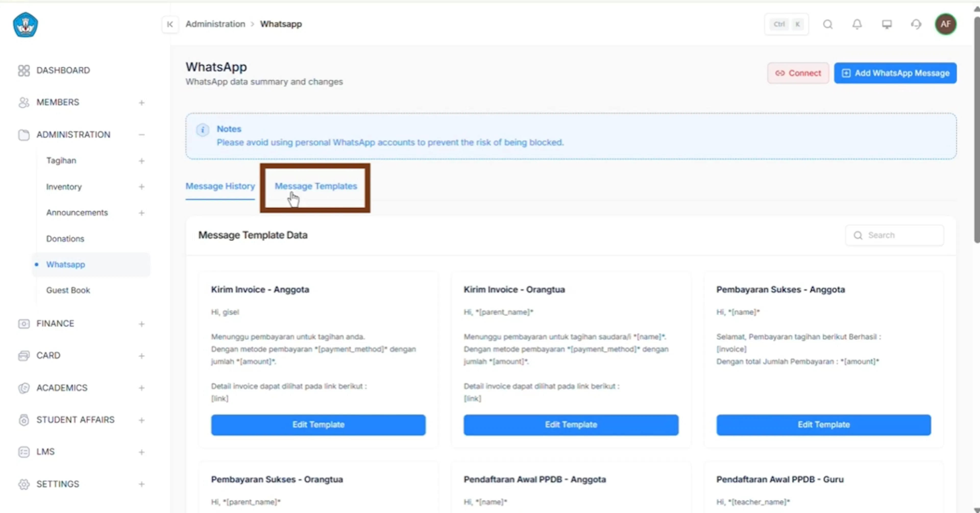
Task: Expand the Tagihan submenu
Action: point(142,161)
